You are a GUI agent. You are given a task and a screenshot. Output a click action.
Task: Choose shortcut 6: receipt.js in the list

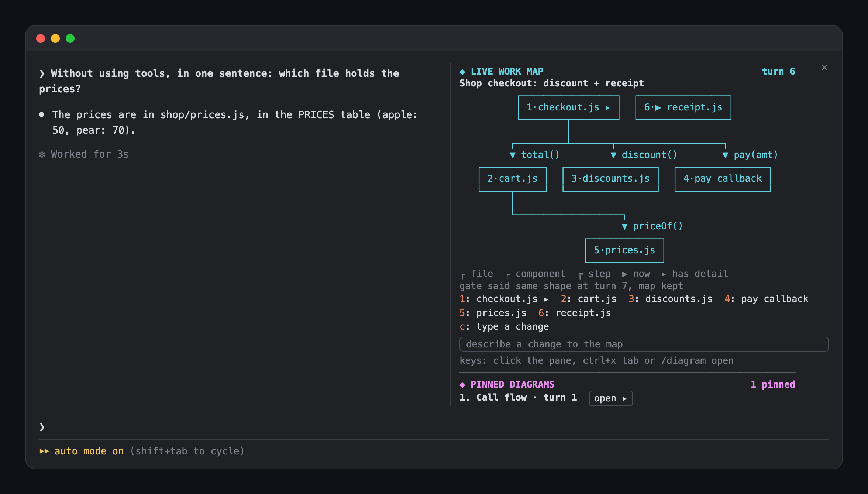pyautogui.click(x=575, y=313)
